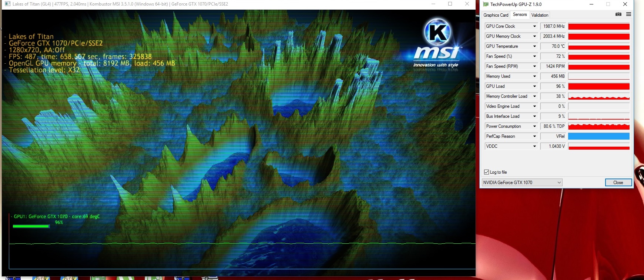Click the 'Tessellation level: X32' overlay line
This screenshot has width=644, height=280.
click(x=44, y=70)
